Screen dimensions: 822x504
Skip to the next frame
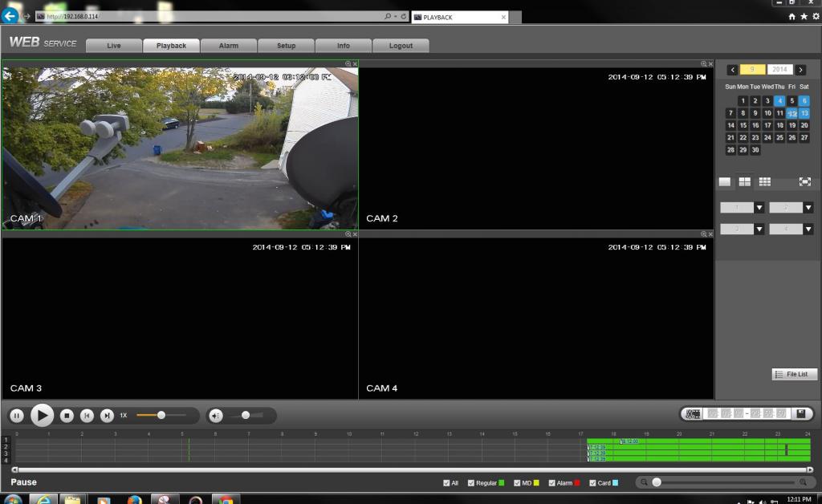pos(107,416)
